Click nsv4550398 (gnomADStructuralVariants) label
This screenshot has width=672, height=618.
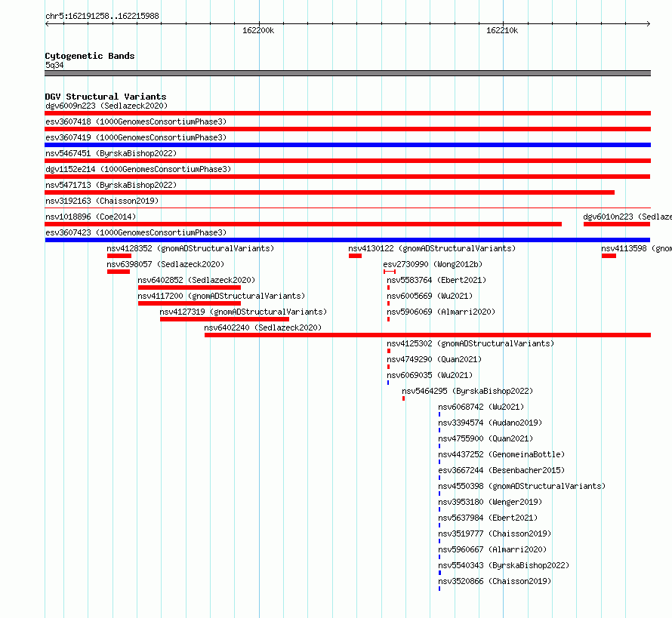click(522, 486)
